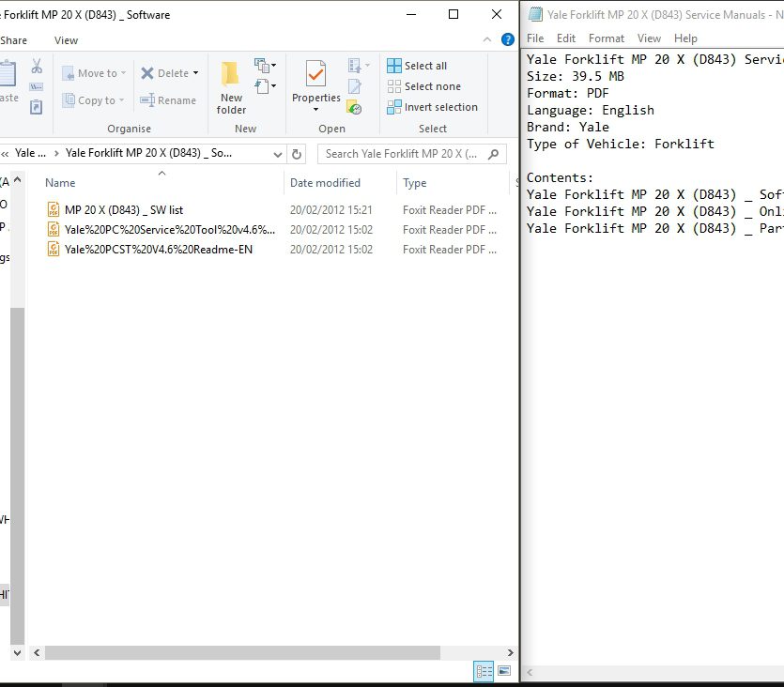This screenshot has height=687, width=784.
Task: Expand the New item dropdown arrow
Action: [273, 65]
